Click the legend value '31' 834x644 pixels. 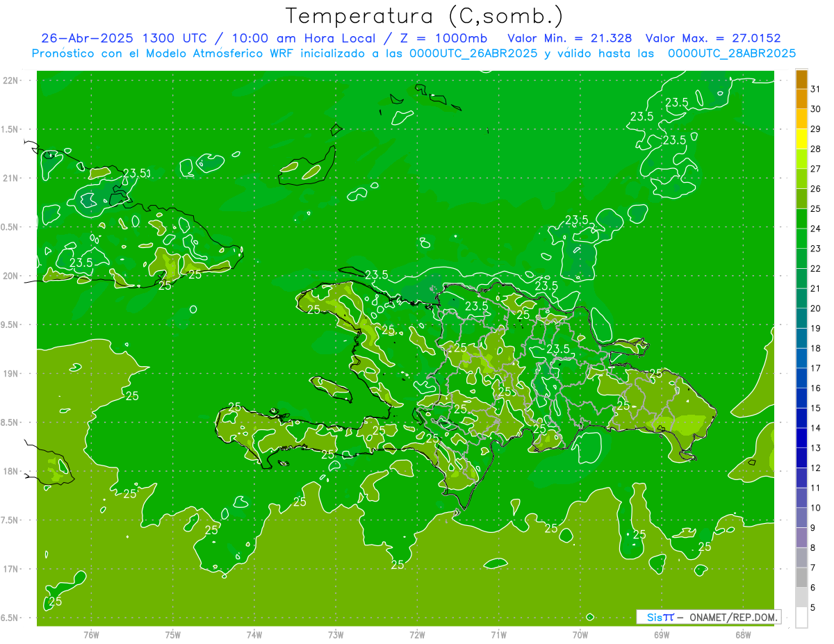coord(816,89)
